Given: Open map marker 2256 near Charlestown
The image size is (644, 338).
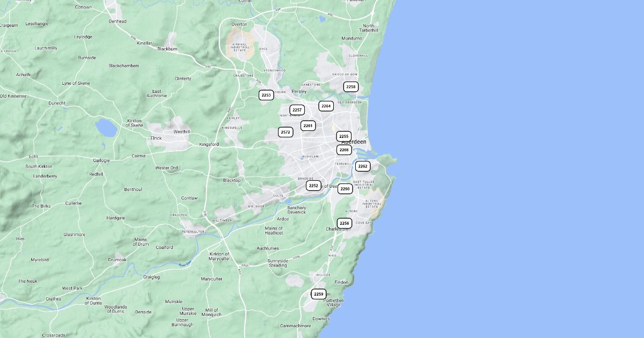Looking at the screenshot, I should [345, 224].
